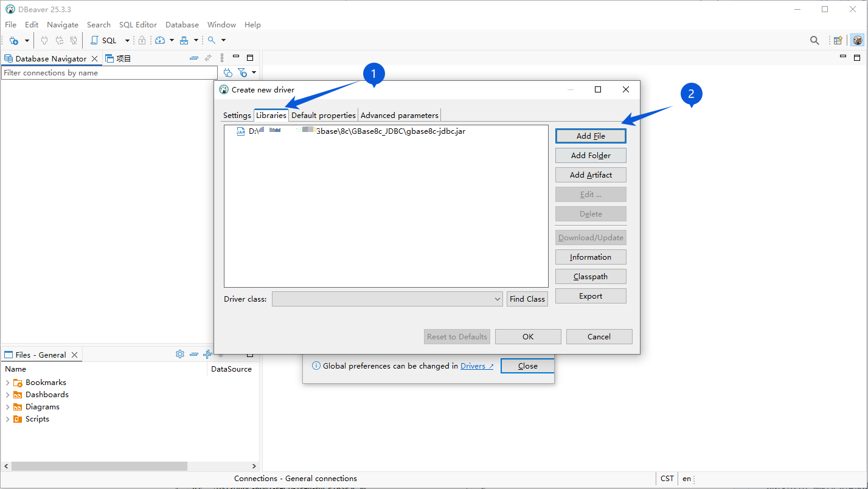This screenshot has height=489, width=868.
Task: Expand the Diagrams folder
Action: coord(7,407)
